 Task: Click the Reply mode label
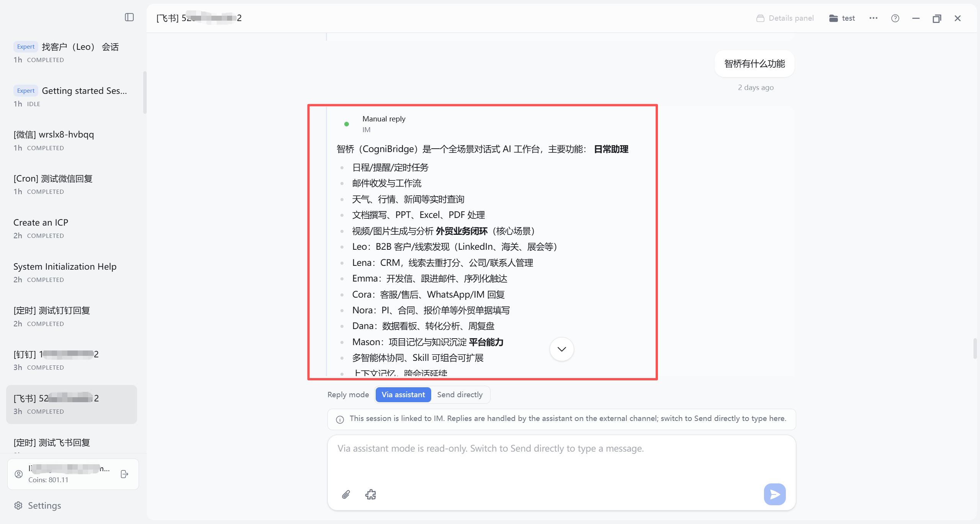348,395
